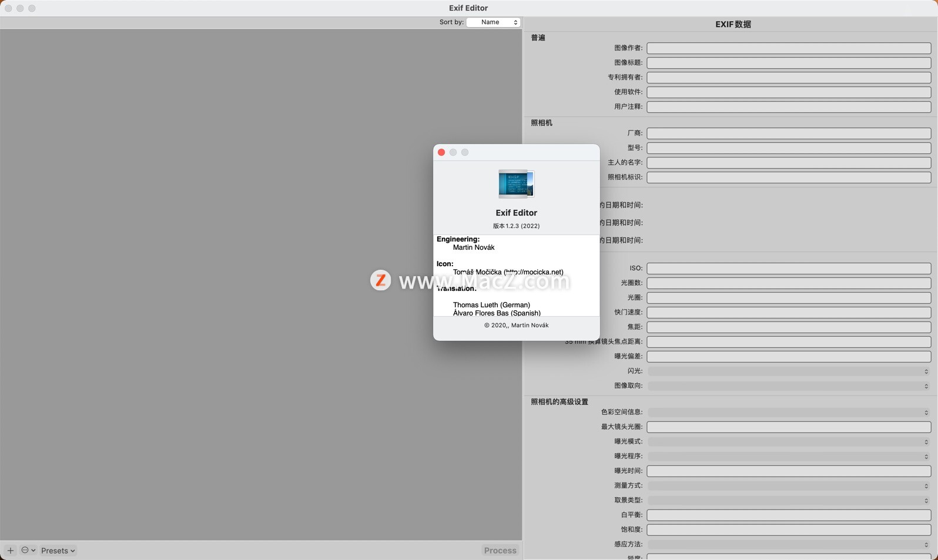Click the 最大镜头光圈 input field
Viewport: 938px width, 560px height.
click(x=789, y=427)
